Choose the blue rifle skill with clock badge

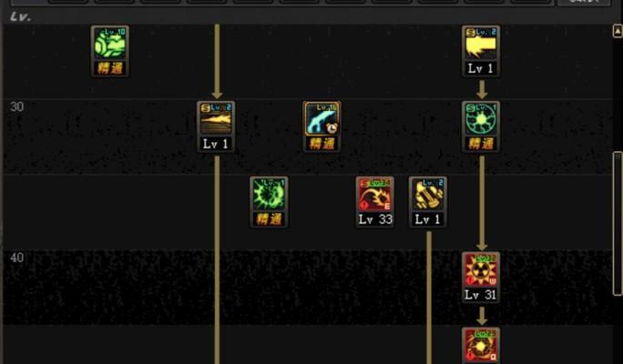(x=322, y=118)
